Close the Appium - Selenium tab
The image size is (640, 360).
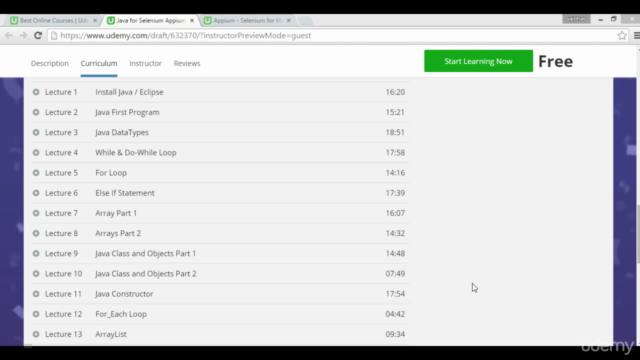pos(289,20)
